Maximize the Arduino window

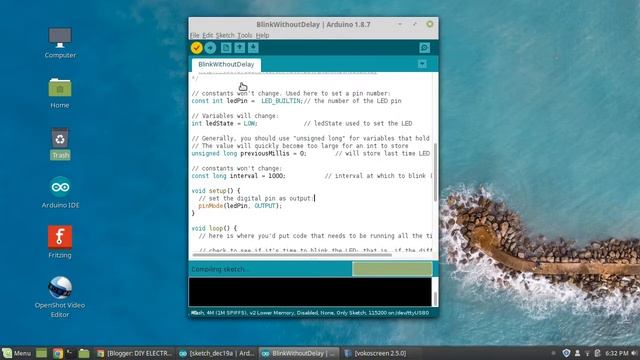pyautogui.click(x=415, y=24)
